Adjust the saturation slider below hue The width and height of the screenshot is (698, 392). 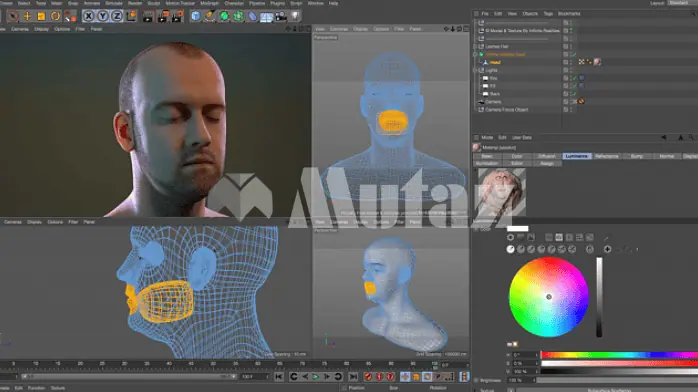619,363
